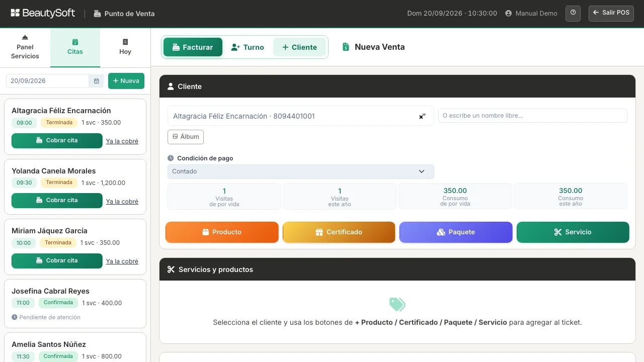Click the Consumo este año stat
Viewport: 644px width, 362px height.
571,196
